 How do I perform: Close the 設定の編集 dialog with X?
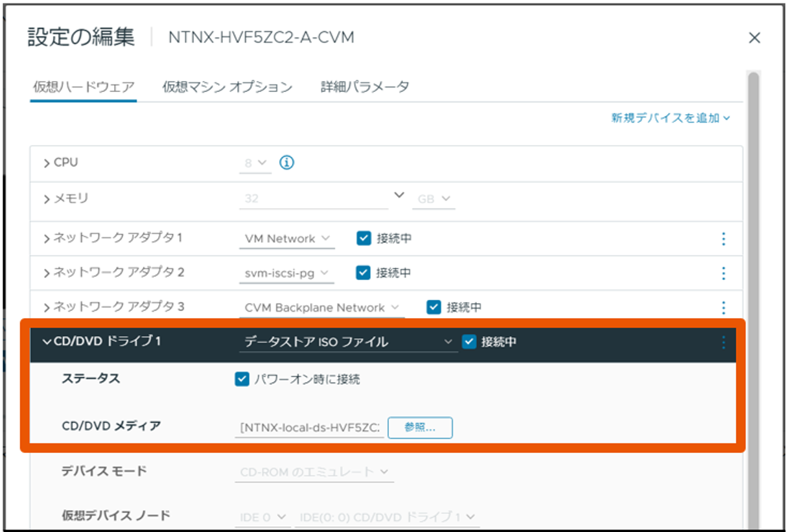point(754,38)
